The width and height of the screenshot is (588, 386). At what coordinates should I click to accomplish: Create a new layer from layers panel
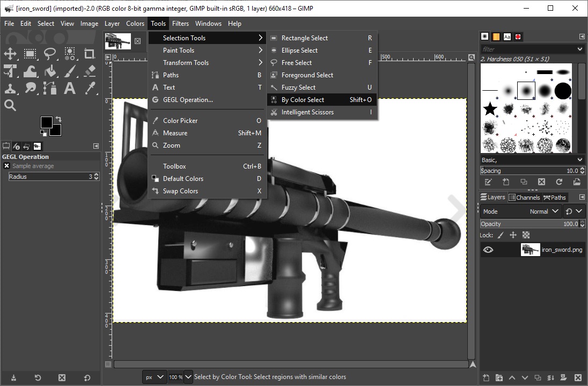click(486, 378)
